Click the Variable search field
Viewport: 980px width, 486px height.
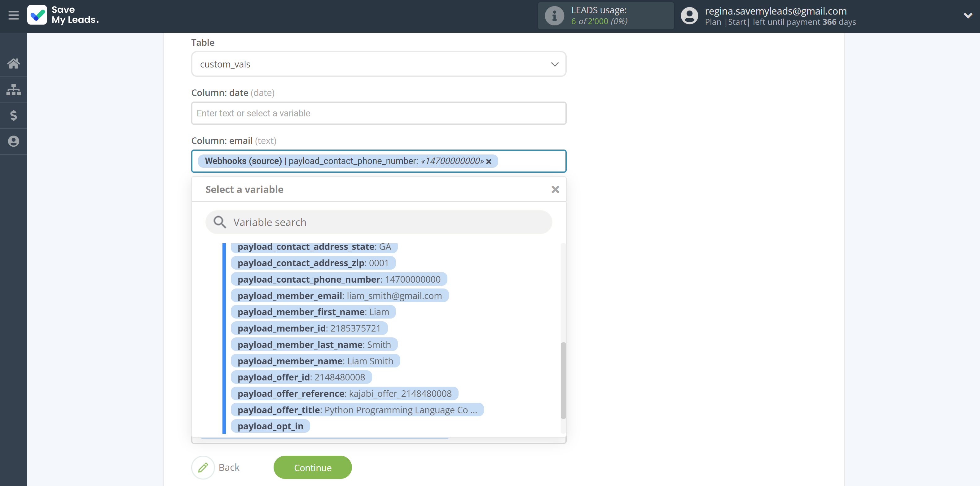[379, 222]
